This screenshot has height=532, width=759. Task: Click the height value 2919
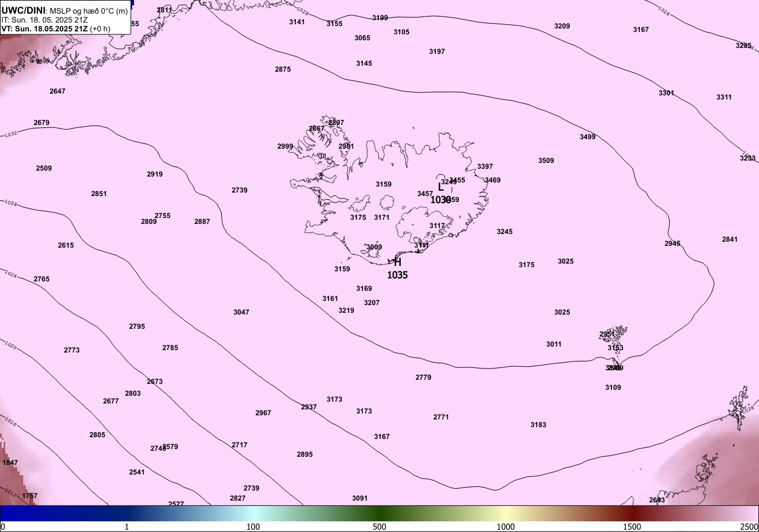(x=155, y=174)
